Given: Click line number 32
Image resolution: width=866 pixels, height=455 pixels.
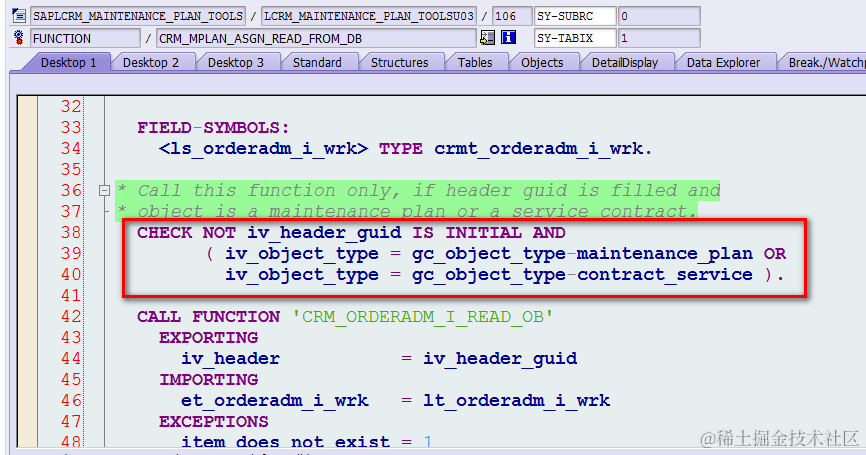Looking at the screenshot, I should tap(71, 106).
